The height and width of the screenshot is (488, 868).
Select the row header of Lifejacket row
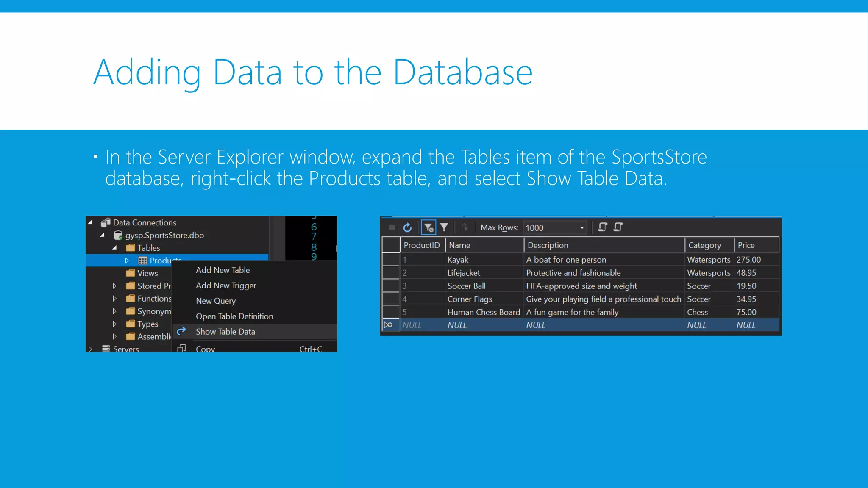(391, 272)
